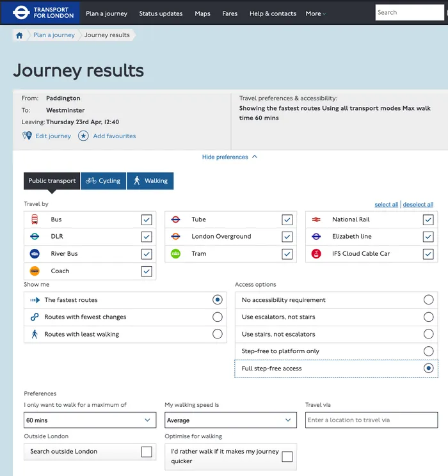Screen dimensions: 448x476
Task: Open the walking speed dropdown
Action: click(x=230, y=420)
